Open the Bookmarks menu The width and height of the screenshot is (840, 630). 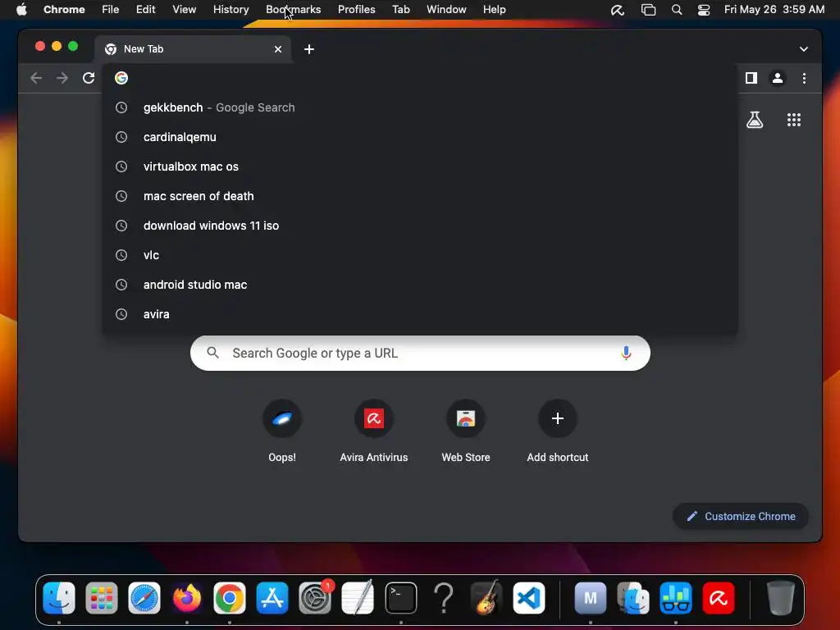(x=293, y=10)
